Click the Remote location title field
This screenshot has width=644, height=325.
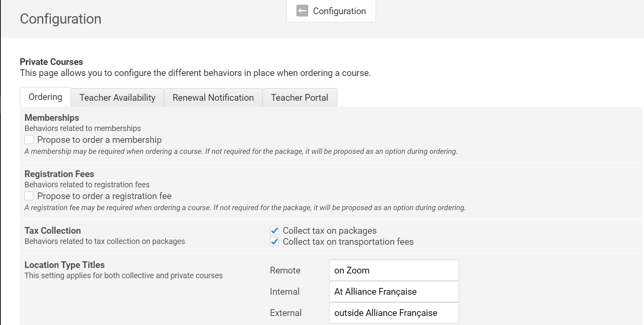pyautogui.click(x=394, y=271)
